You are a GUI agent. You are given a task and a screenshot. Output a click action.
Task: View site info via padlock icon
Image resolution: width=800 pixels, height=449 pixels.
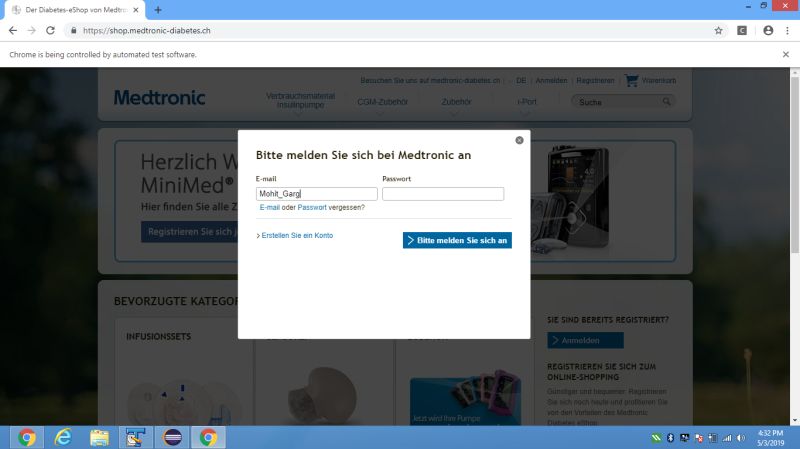pos(73,31)
